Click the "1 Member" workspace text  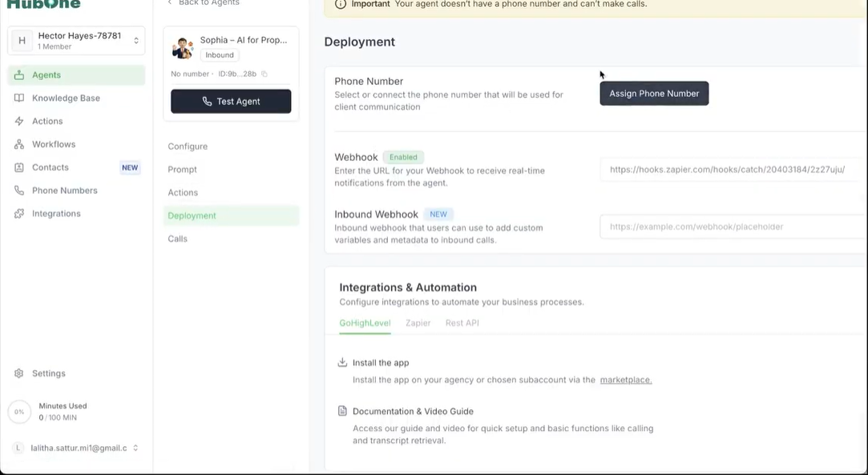pos(55,47)
